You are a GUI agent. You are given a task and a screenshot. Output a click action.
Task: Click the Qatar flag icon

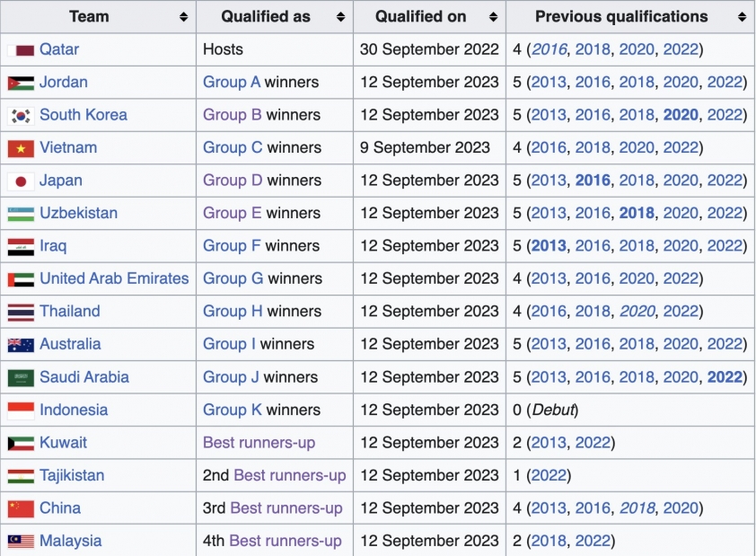point(21,49)
